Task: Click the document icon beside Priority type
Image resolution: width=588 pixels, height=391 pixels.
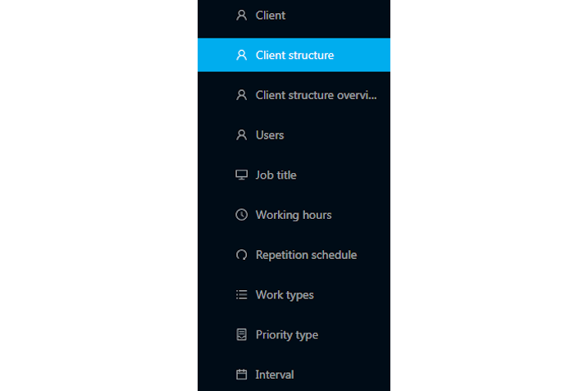Action: click(241, 334)
